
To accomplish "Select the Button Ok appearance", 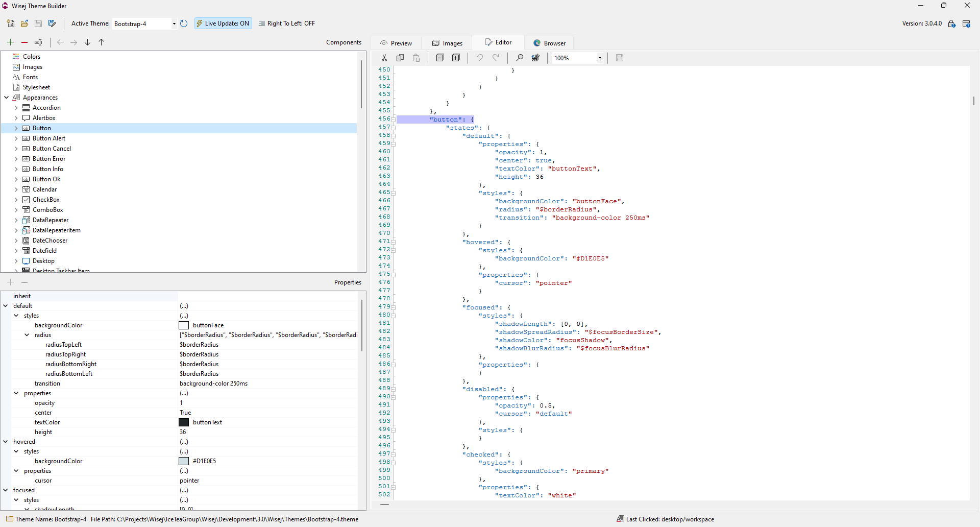I will click(x=46, y=179).
